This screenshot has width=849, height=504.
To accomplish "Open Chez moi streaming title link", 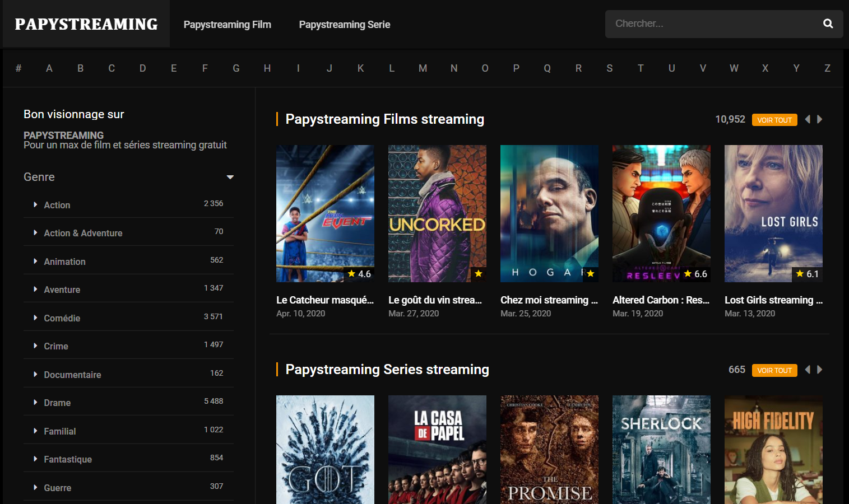I will [549, 300].
